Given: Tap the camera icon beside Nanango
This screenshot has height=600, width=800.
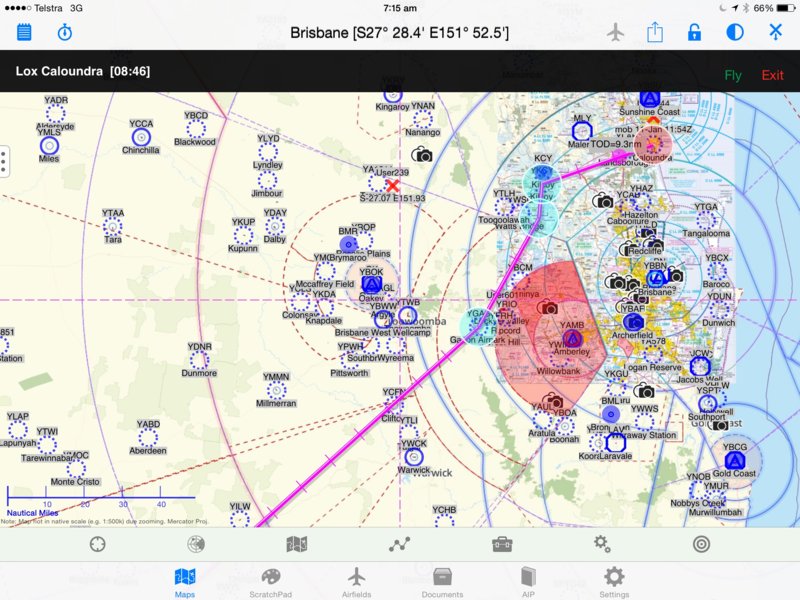Looking at the screenshot, I should coord(422,155).
